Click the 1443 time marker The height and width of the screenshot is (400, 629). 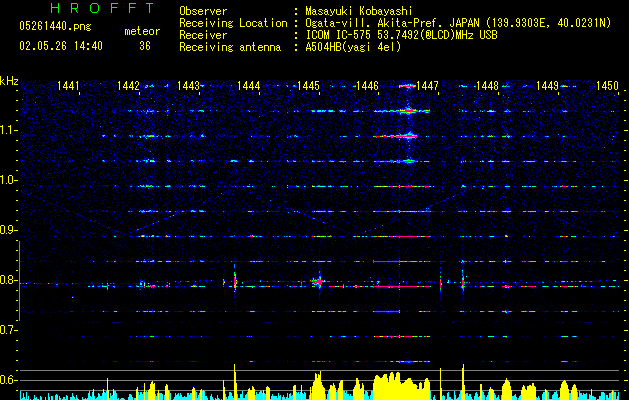coord(188,86)
